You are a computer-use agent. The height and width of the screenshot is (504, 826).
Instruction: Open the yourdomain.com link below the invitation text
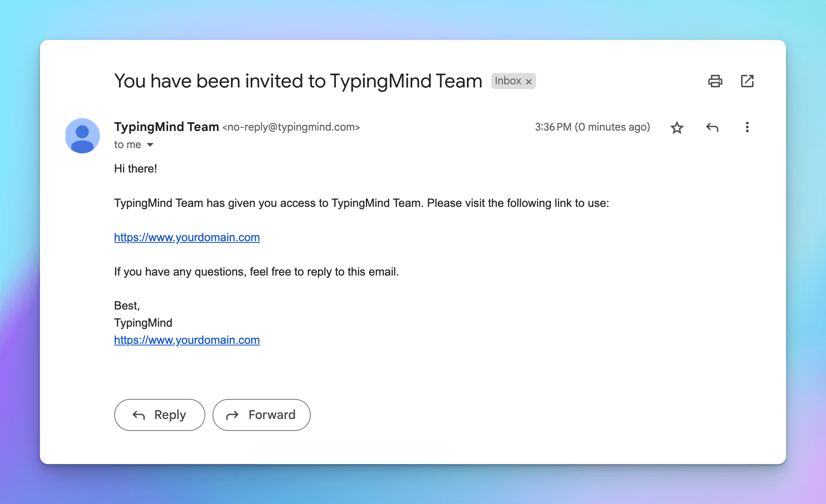point(187,237)
